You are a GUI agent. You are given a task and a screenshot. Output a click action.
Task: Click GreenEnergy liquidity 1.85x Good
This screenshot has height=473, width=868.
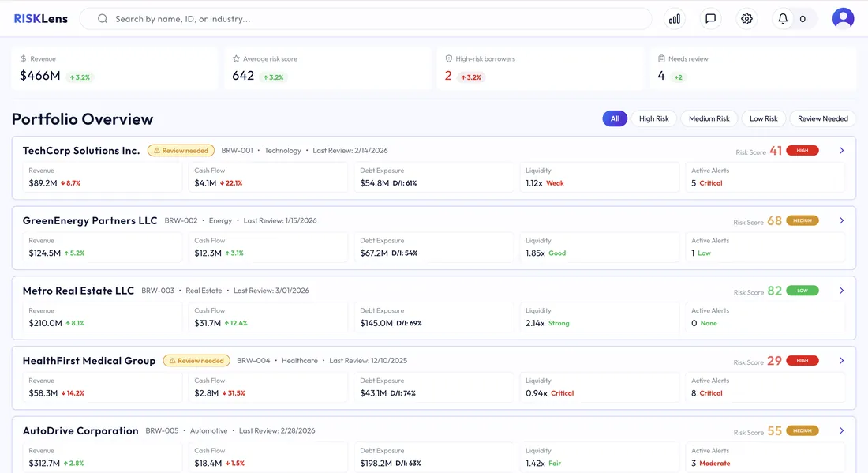click(x=545, y=253)
